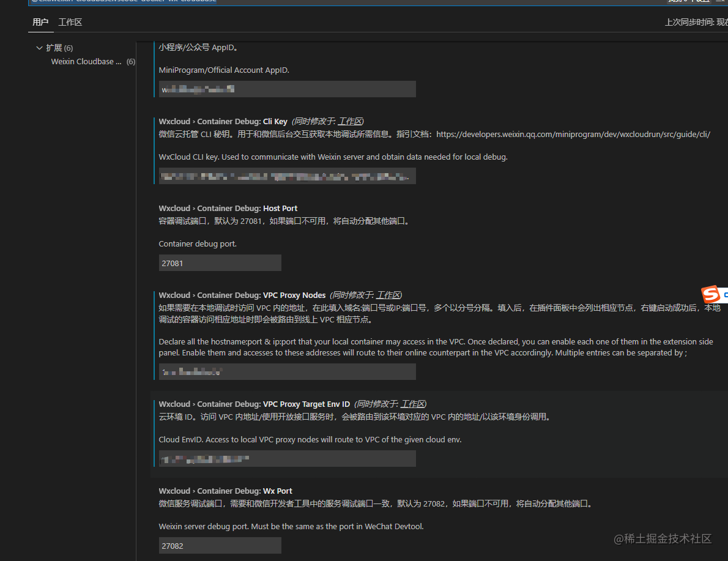Click the MiniProgram AppID input field

(x=287, y=89)
